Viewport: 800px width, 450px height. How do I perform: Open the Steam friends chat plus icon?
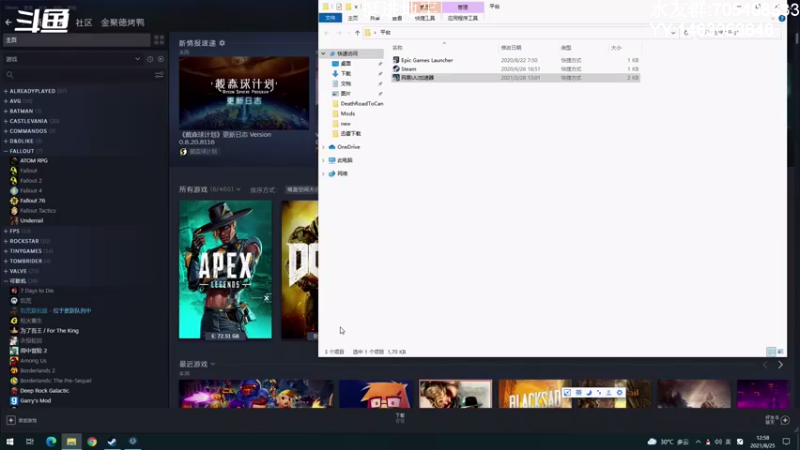pos(785,420)
